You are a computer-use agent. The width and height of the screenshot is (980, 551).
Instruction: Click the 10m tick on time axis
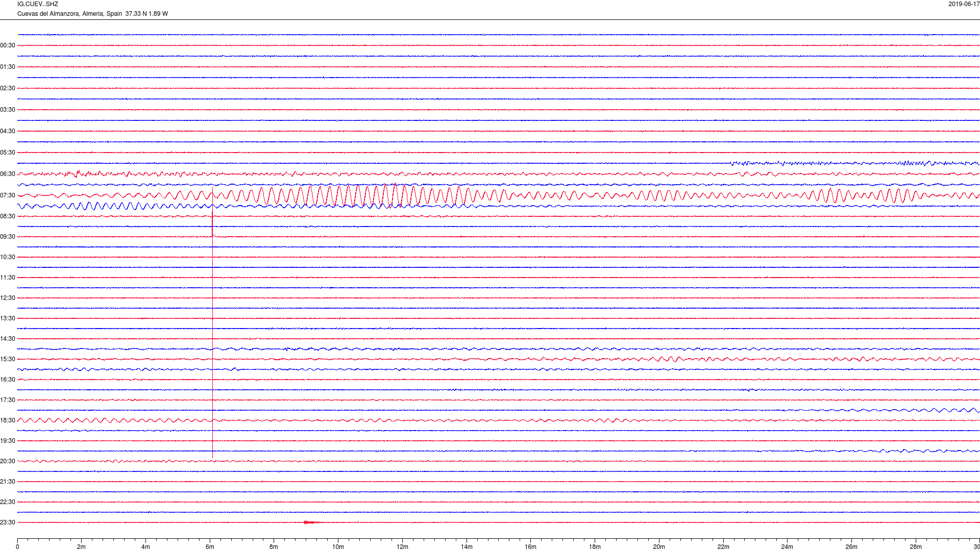[338, 547]
